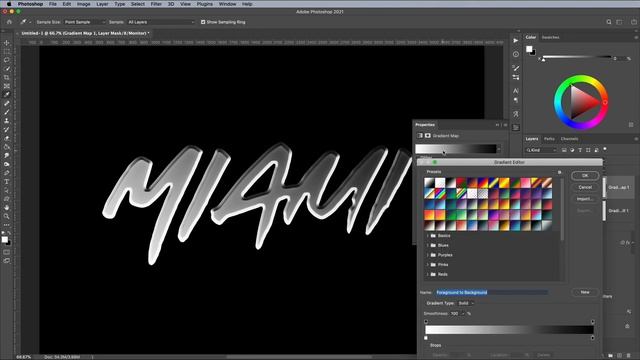The image size is (640, 360).
Task: Select the Eyedropper tool
Action: tap(7, 94)
